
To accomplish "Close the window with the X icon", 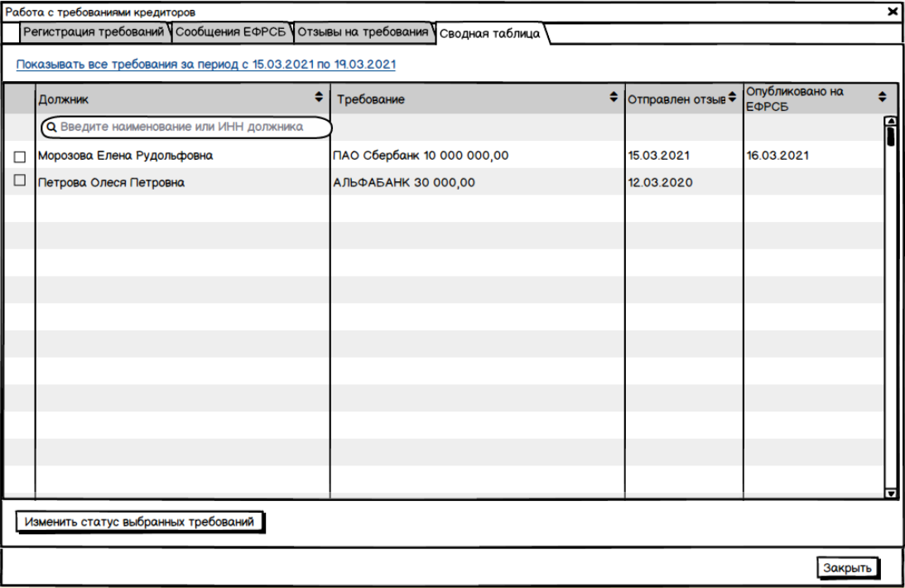I will pyautogui.click(x=893, y=12).
